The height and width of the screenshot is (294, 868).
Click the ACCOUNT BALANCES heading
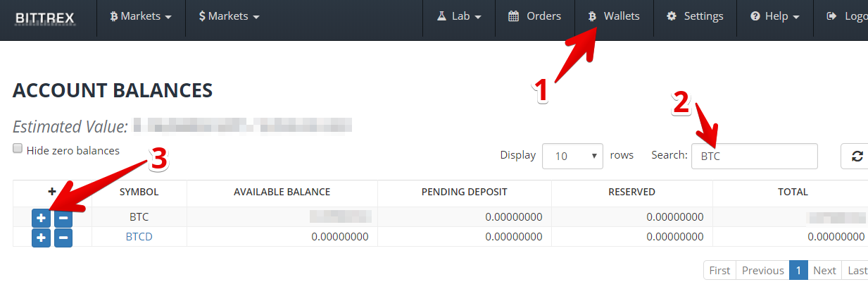113,90
